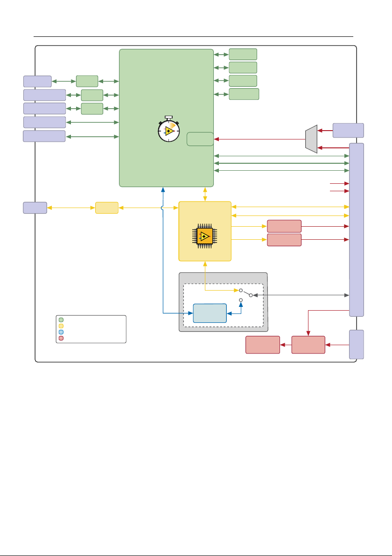Click the yellow legend color swatch

pos(61,326)
